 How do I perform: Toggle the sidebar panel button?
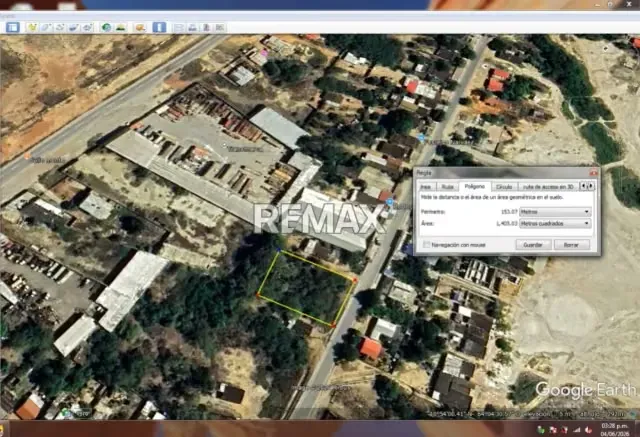pyautogui.click(x=13, y=27)
